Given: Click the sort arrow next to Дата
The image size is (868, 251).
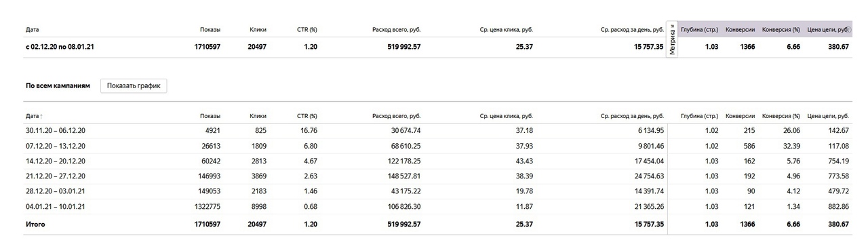Looking at the screenshot, I should [x=41, y=117].
